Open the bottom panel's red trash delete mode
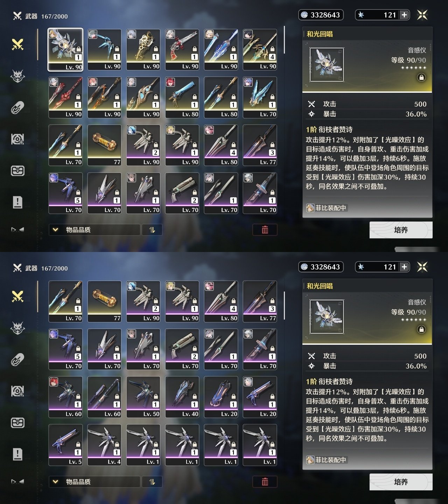 click(265, 482)
